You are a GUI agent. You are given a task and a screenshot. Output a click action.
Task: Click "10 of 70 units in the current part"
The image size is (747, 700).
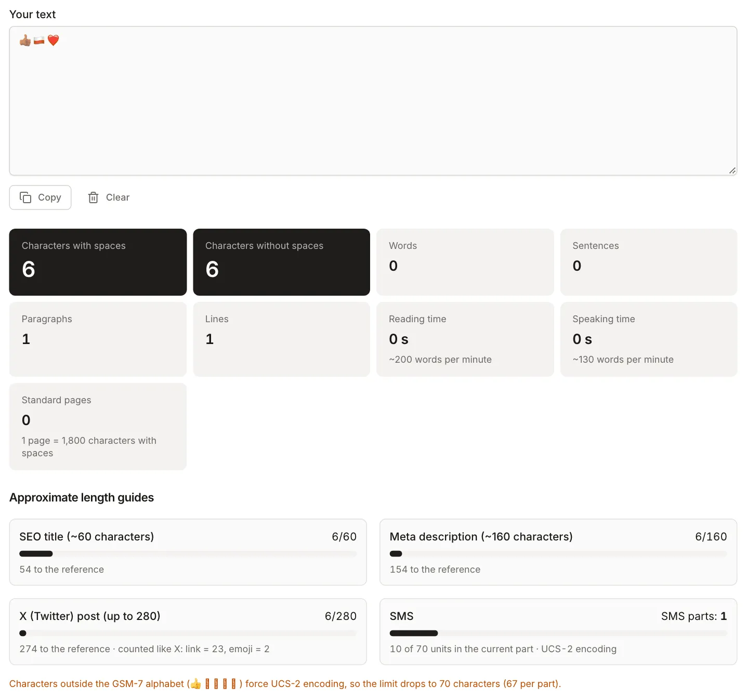click(x=462, y=649)
